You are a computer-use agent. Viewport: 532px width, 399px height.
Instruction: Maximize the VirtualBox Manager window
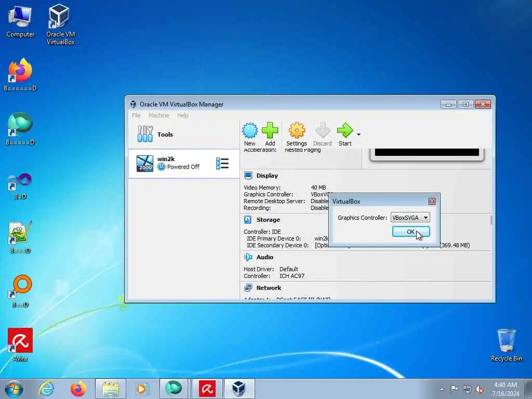[465, 104]
